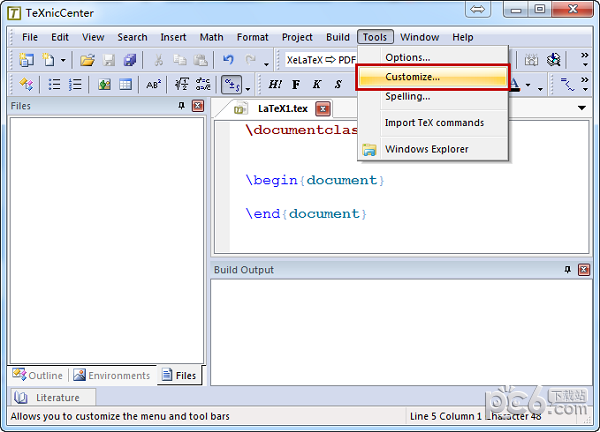Open the XeLaTeX ⇨ PDF output profile dropdown
600x432 pixels.
pyautogui.click(x=321, y=60)
